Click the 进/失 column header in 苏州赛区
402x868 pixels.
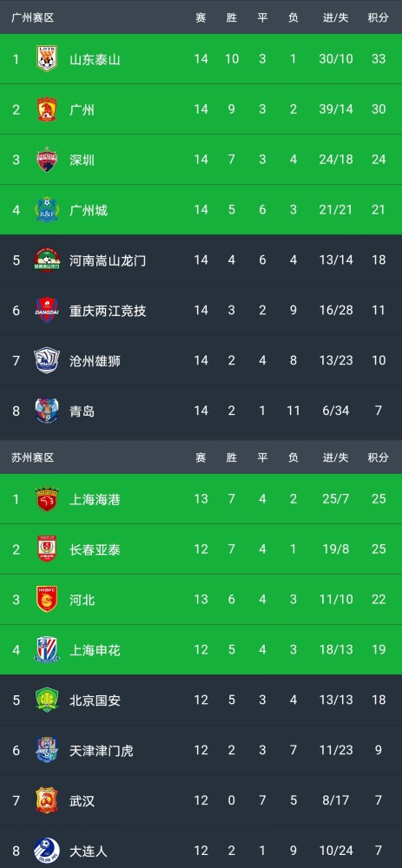335,457
